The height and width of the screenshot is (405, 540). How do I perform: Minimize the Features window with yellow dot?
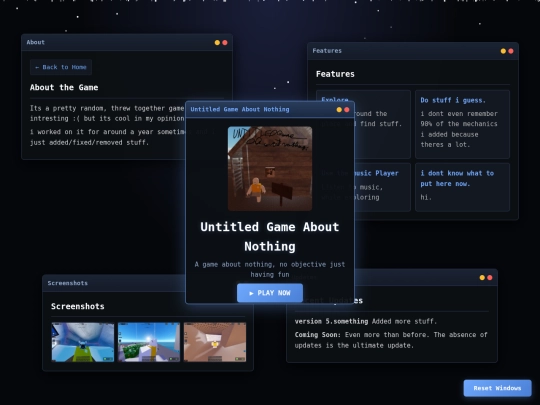[503, 51]
